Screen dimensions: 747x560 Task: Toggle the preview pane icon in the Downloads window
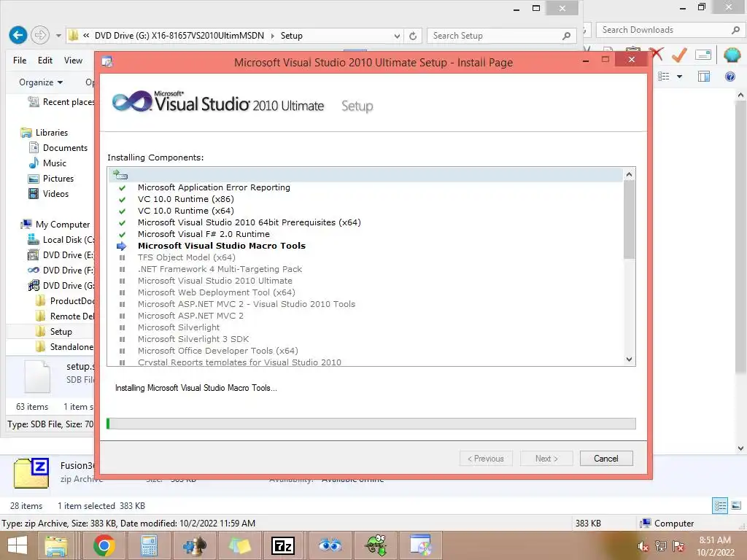704,76
